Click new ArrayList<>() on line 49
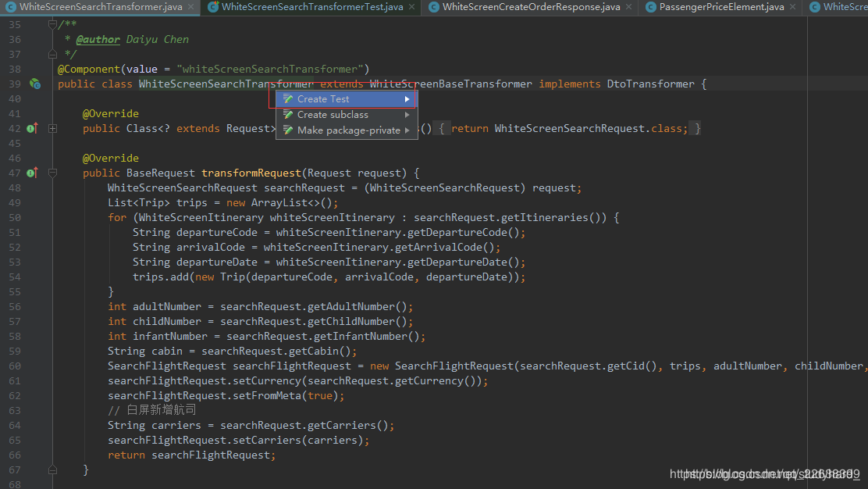The width and height of the screenshot is (868, 489). click(x=279, y=202)
